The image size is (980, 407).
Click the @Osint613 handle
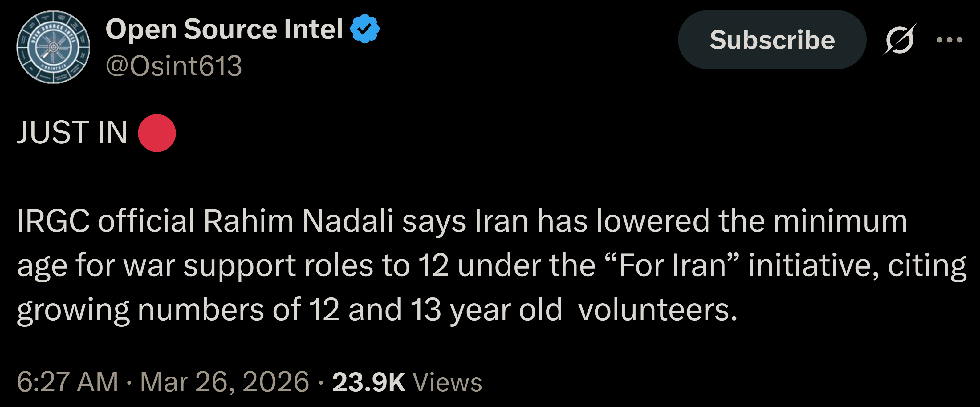point(173,66)
